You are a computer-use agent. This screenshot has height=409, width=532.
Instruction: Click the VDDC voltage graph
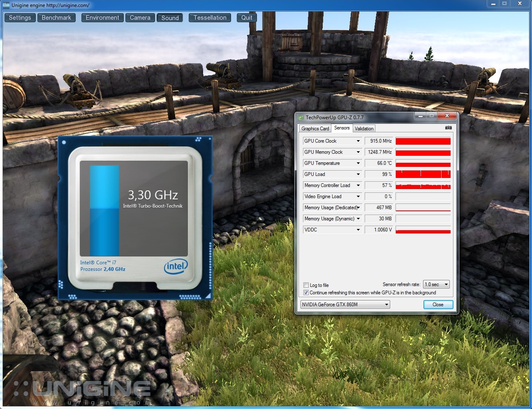[x=423, y=230]
